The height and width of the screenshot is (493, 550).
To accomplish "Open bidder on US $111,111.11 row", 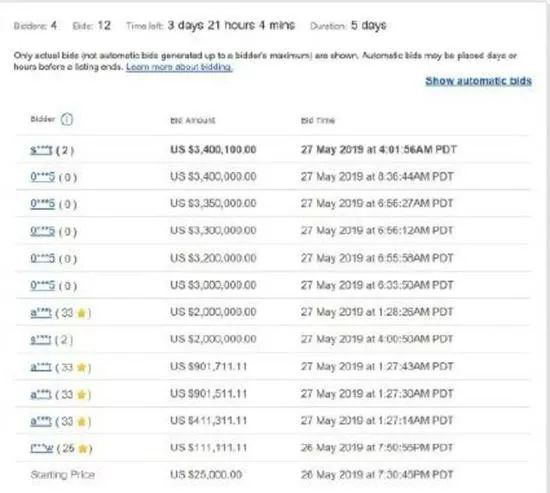I will tap(41, 449).
